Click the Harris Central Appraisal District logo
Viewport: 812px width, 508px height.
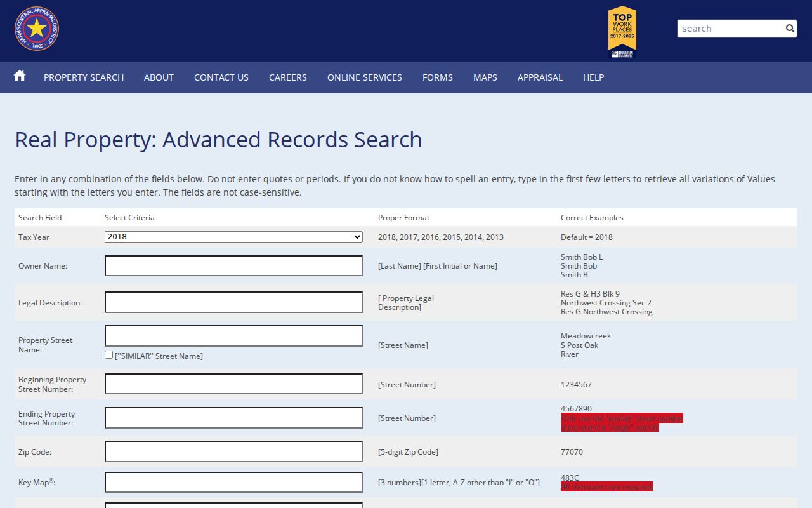37,29
